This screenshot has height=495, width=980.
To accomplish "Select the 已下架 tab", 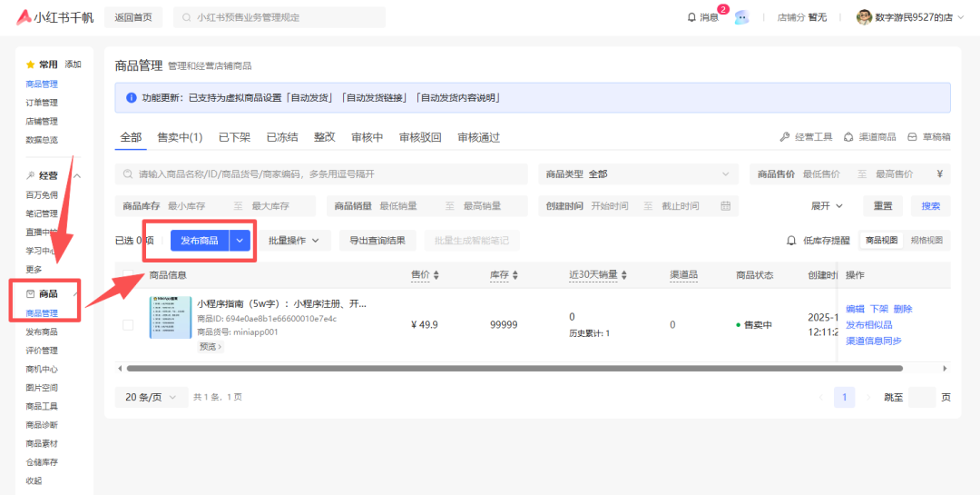I will tap(234, 137).
